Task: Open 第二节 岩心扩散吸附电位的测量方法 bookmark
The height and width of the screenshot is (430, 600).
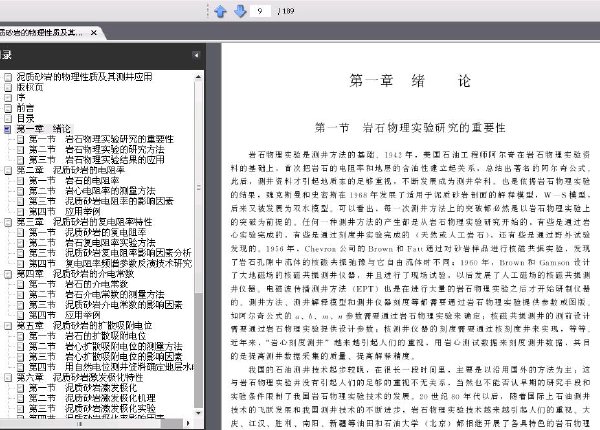Action: pyautogui.click(x=106, y=346)
